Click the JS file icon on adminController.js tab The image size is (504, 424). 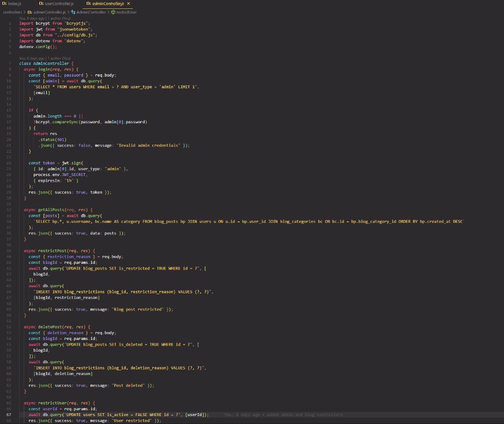(89, 4)
